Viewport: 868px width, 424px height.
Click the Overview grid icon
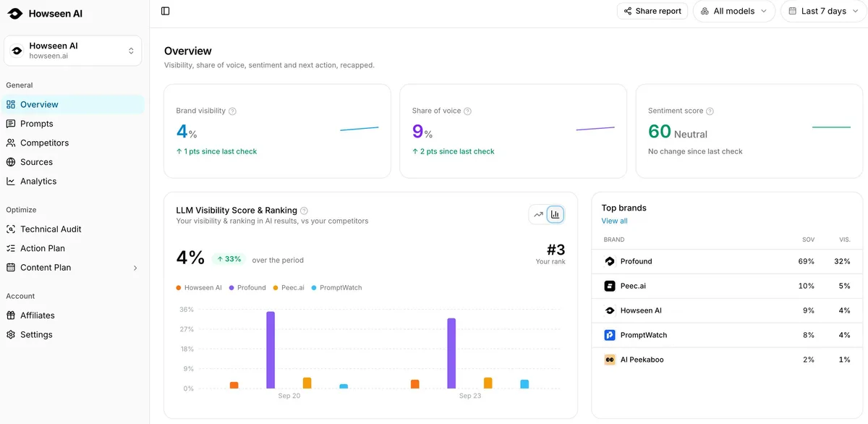coord(11,104)
